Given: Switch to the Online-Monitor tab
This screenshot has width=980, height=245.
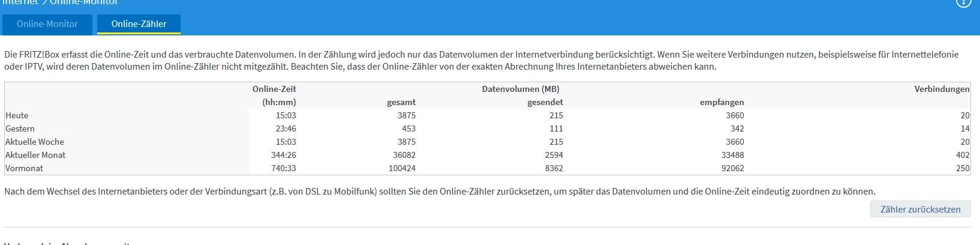Looking at the screenshot, I should coord(47,24).
